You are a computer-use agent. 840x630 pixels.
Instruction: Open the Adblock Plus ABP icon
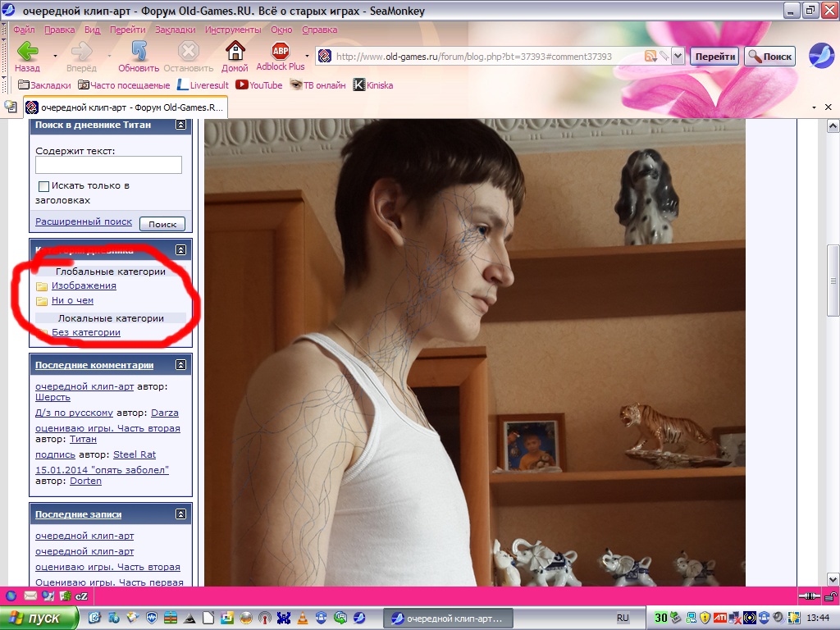[281, 52]
